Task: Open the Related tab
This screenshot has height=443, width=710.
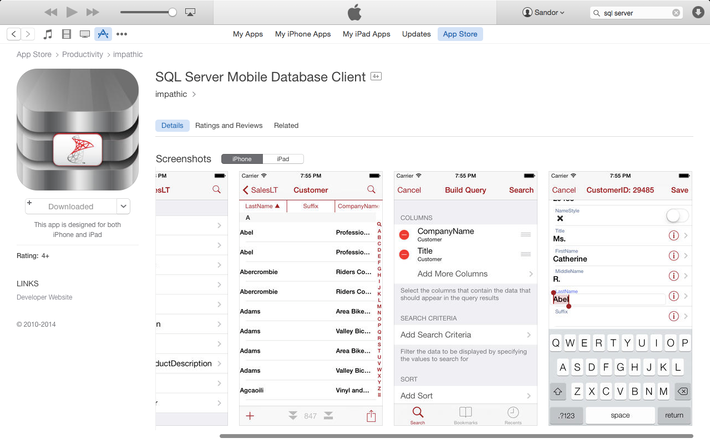Action: [286, 125]
